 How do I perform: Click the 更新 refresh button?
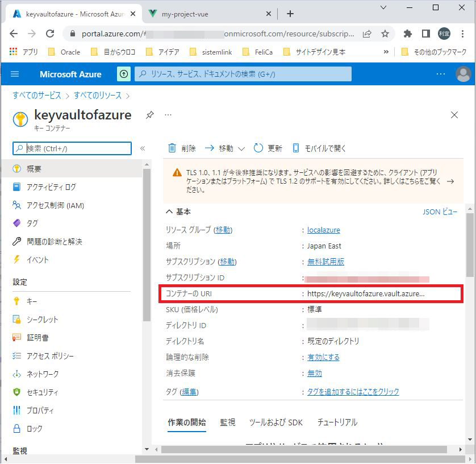point(268,148)
